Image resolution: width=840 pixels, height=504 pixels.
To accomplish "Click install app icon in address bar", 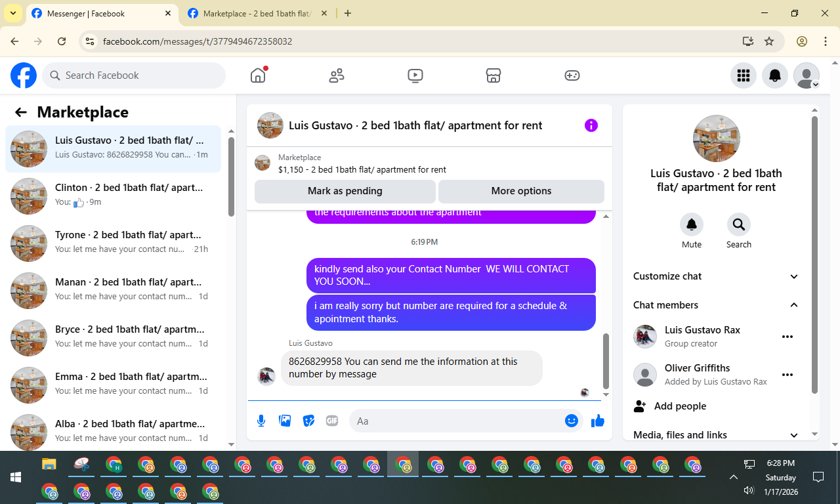I will [x=747, y=41].
